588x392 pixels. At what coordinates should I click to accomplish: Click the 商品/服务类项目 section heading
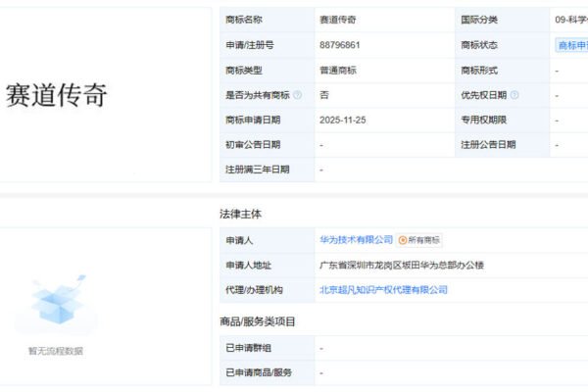[258, 321]
